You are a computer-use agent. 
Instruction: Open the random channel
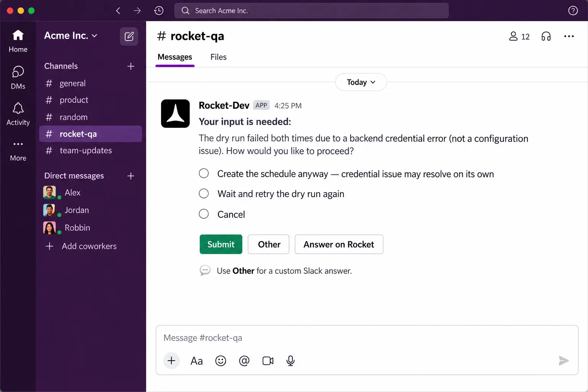coord(90,117)
